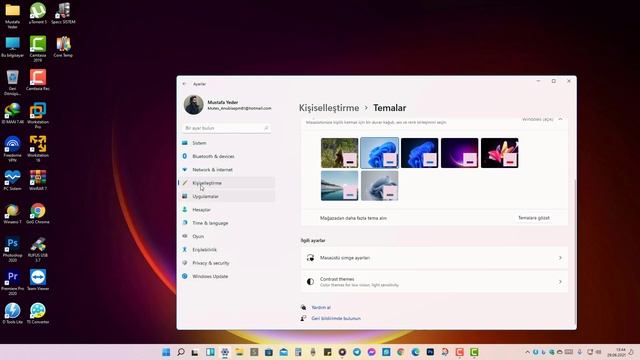Image resolution: width=640 pixels, height=360 pixels.
Task: Open Network & internet settings
Action: click(x=227, y=170)
